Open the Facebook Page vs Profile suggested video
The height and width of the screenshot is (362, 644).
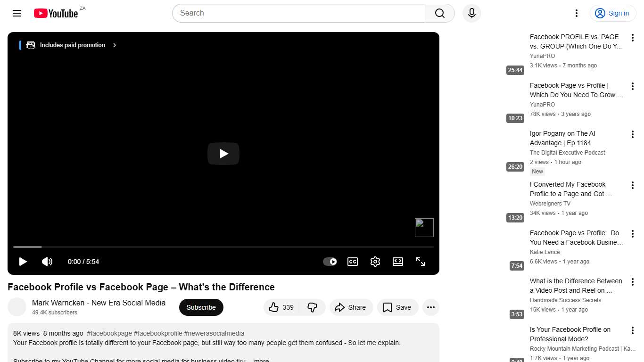(x=576, y=90)
